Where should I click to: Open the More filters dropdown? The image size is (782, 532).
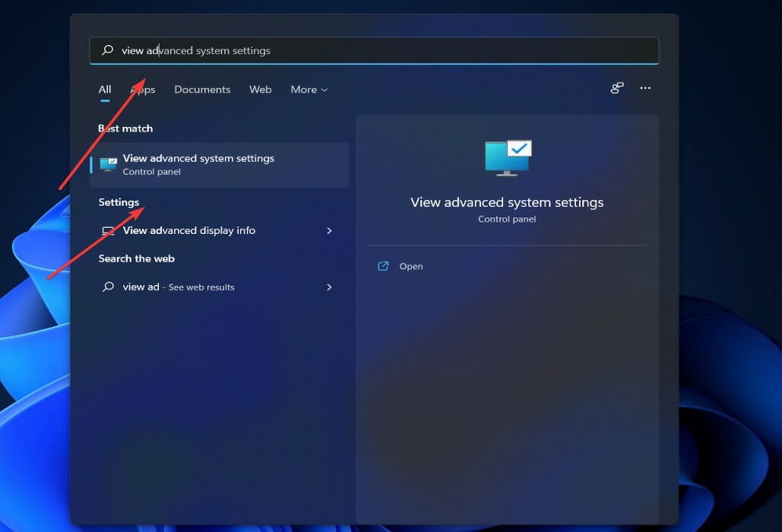[x=309, y=89]
